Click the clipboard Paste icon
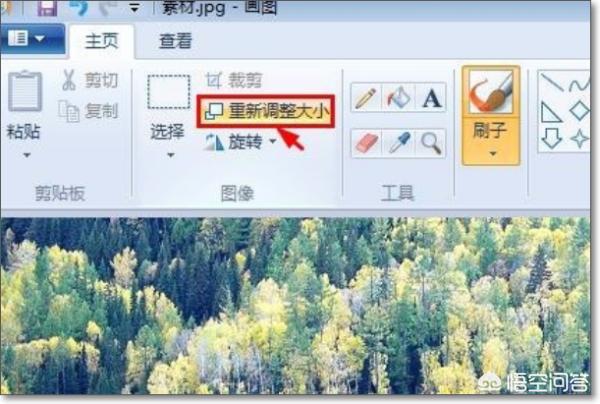This screenshot has width=600, height=404. 25,91
